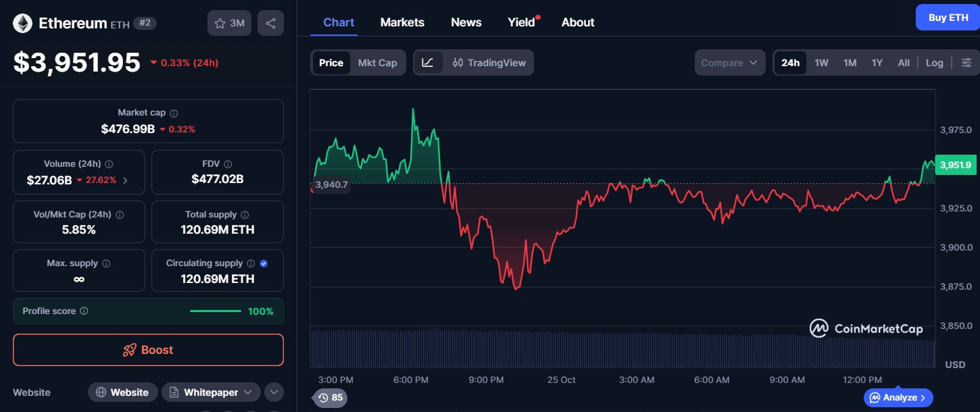Click the Buy ETH button
Image resolution: width=980 pixels, height=412 pixels.
point(948,18)
